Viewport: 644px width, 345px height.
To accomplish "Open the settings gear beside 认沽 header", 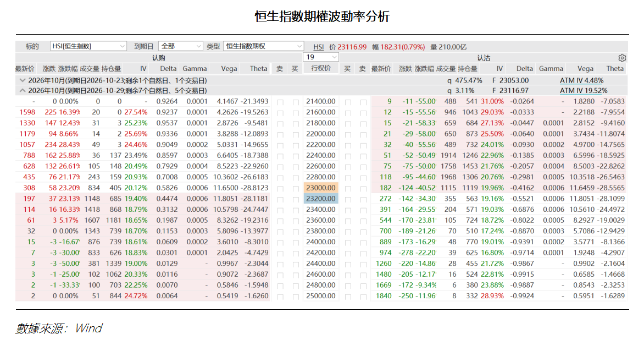I will (x=622, y=58).
